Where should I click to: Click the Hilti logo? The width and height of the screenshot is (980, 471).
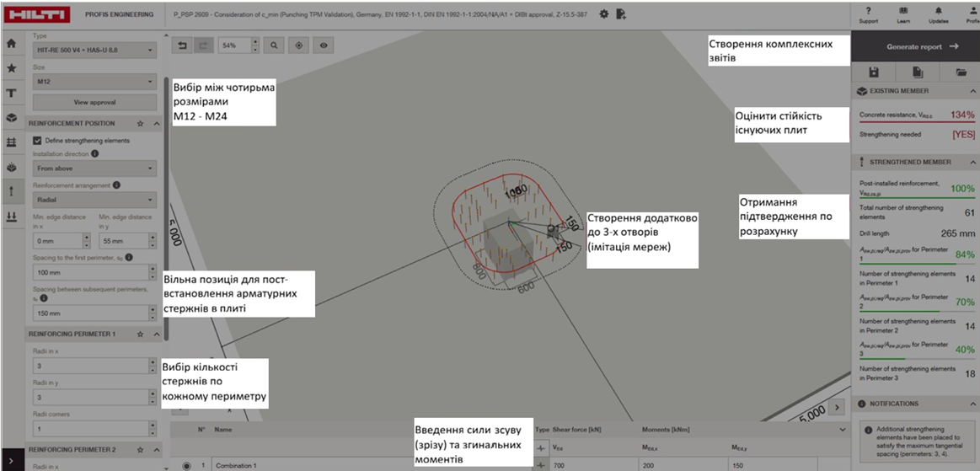click(x=36, y=13)
